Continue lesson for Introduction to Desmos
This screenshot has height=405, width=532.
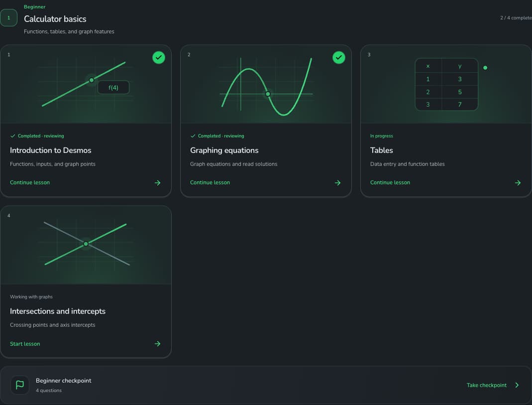click(30, 182)
